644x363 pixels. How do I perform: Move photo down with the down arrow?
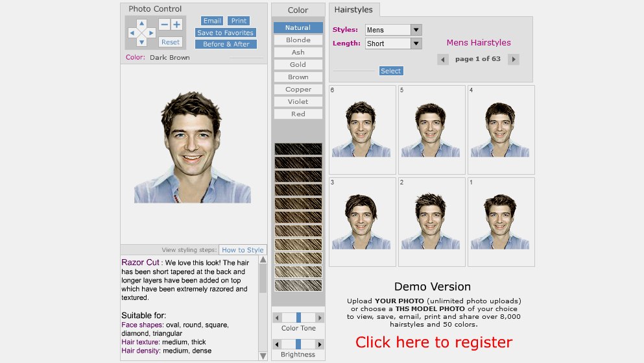[x=141, y=42]
